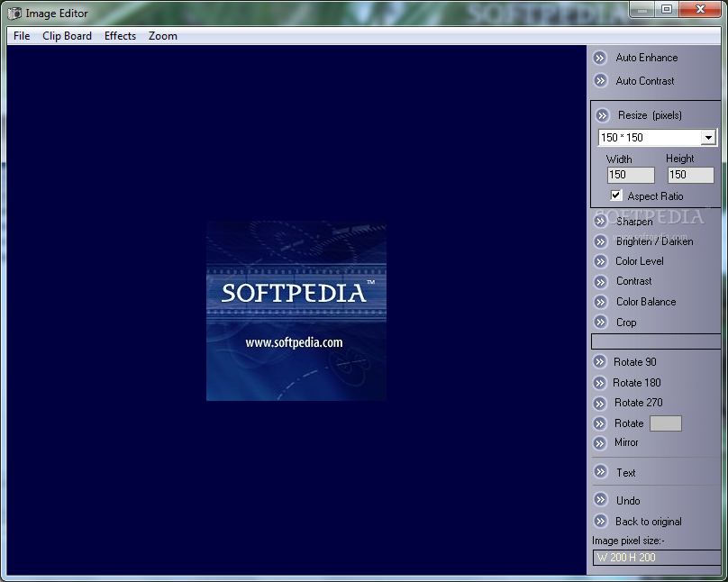728x582 pixels.
Task: Toggle the Aspect Ratio checkbox
Action: pyautogui.click(x=616, y=196)
